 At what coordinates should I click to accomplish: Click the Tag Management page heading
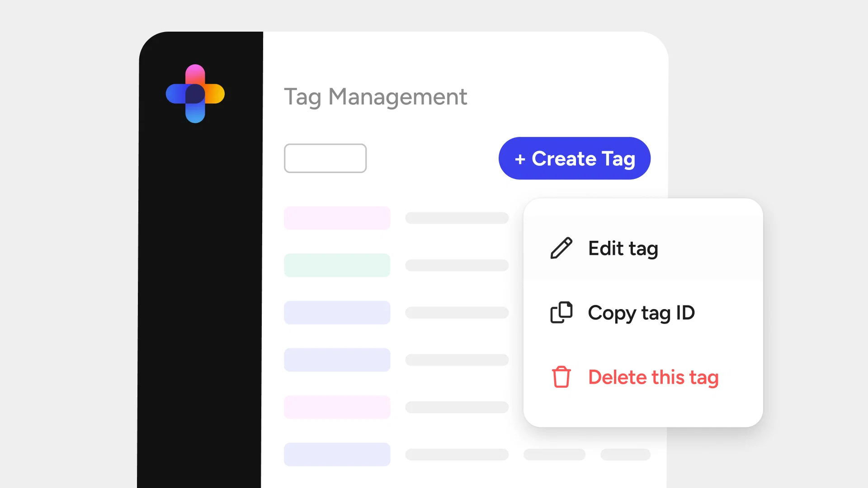(x=375, y=97)
